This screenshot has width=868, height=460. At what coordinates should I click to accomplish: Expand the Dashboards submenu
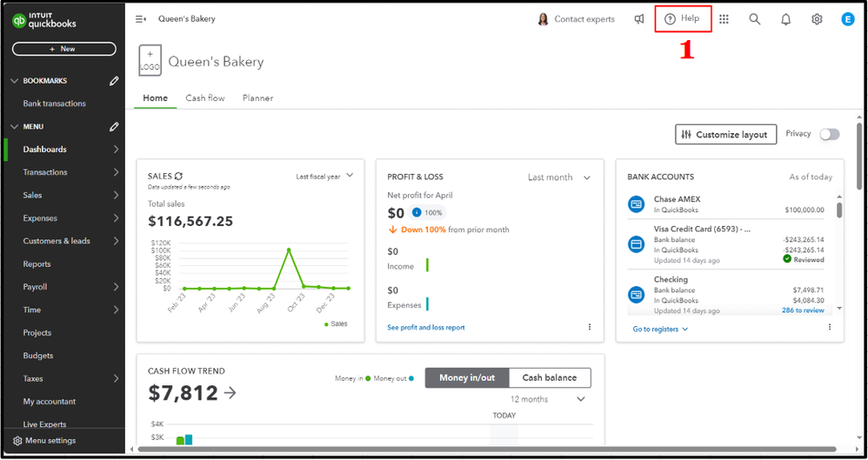coord(117,150)
